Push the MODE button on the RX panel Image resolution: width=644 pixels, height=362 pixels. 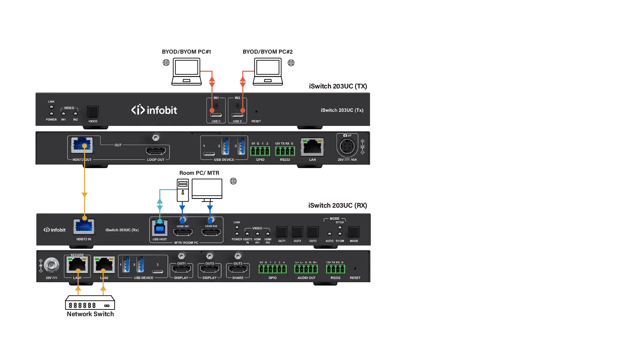coord(354,232)
